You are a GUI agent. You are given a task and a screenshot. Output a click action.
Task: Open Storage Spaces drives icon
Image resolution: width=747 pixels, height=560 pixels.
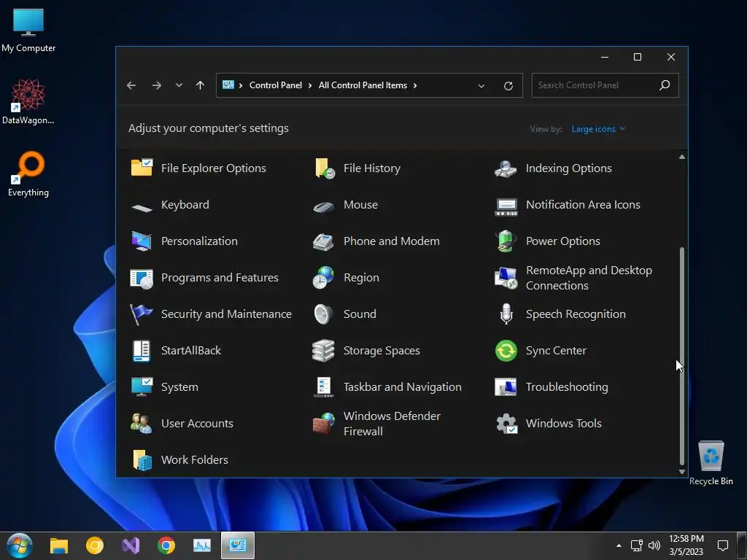tap(323, 351)
